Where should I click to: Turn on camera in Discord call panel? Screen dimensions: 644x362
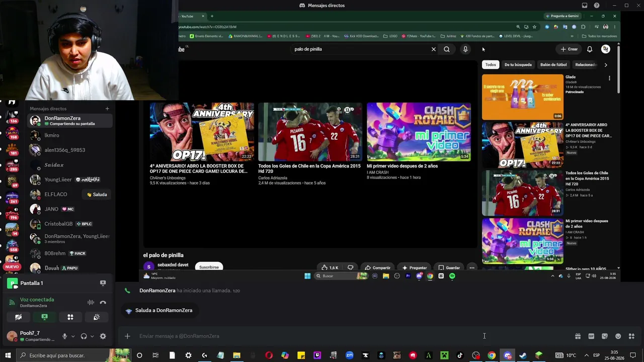tap(18, 317)
